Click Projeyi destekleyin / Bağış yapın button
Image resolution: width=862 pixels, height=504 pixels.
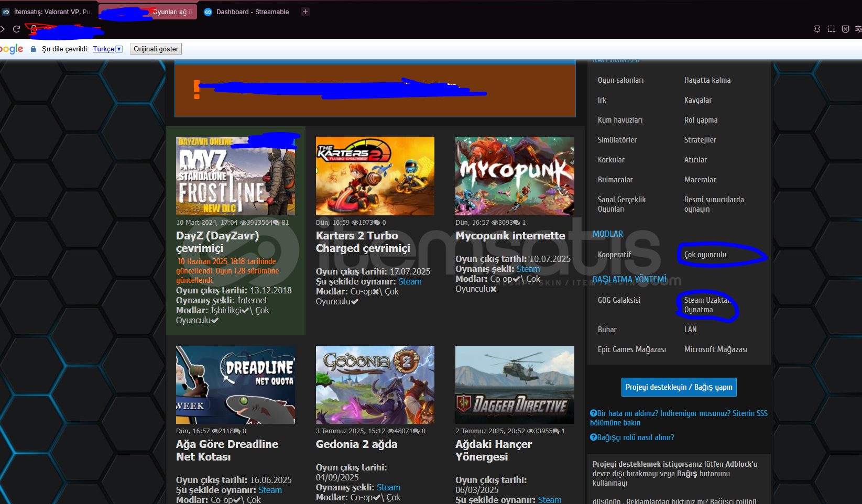pos(679,387)
